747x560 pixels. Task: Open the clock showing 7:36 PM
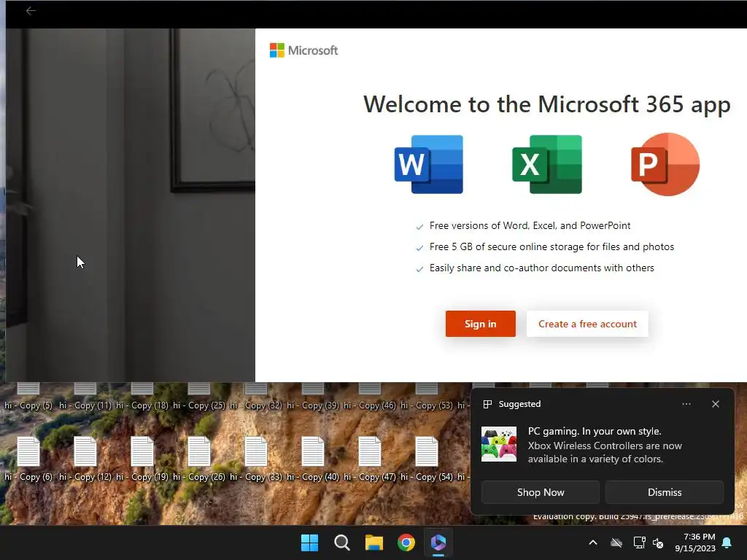(695, 542)
